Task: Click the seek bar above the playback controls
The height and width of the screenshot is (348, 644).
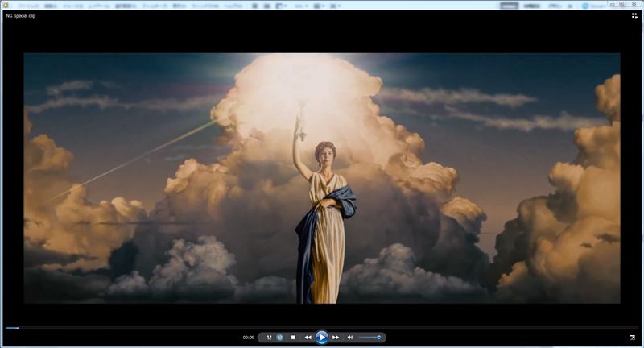Action: tap(322, 328)
